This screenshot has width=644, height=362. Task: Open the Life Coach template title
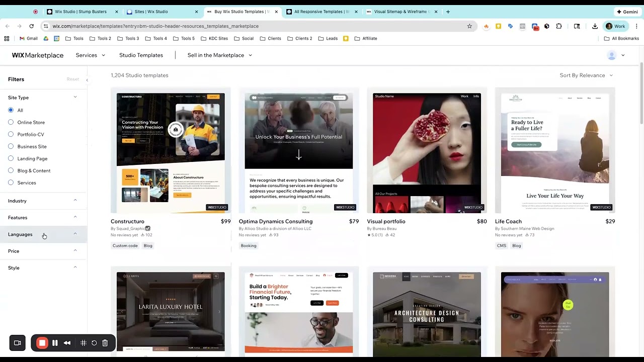pos(508,221)
